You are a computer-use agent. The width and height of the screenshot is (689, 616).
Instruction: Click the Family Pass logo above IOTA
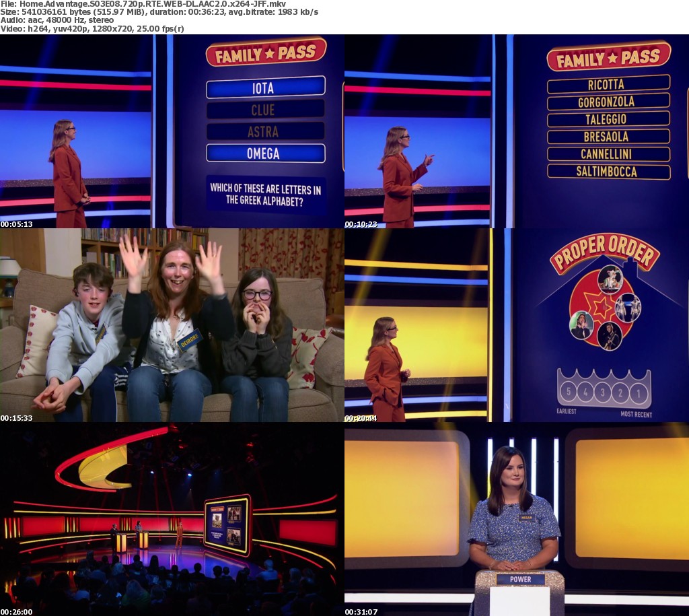[265, 53]
